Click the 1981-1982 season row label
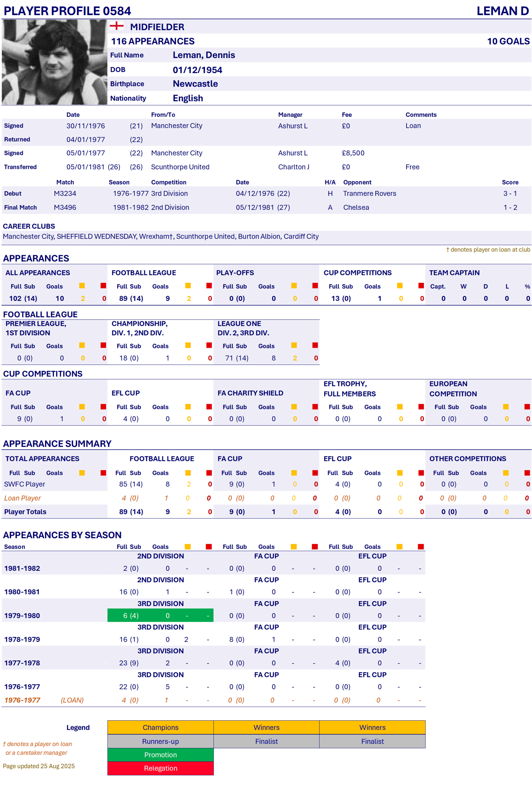The width and height of the screenshot is (532, 789). click(22, 568)
